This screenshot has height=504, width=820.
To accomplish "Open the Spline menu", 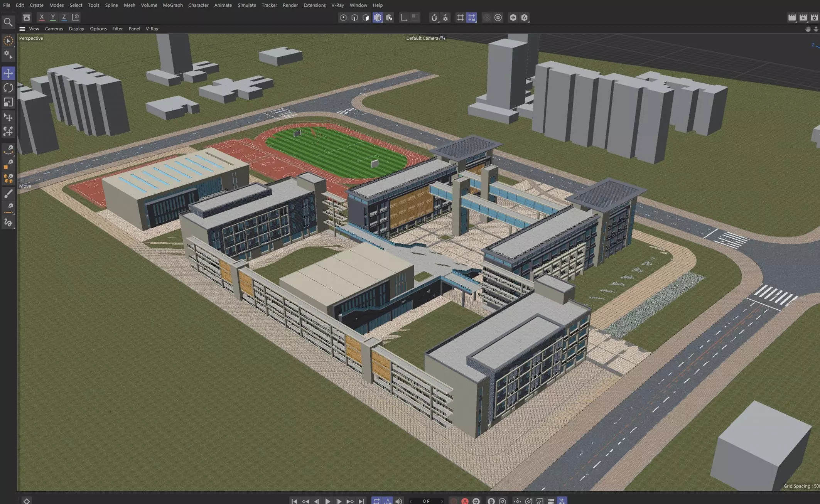I will pos(111,5).
